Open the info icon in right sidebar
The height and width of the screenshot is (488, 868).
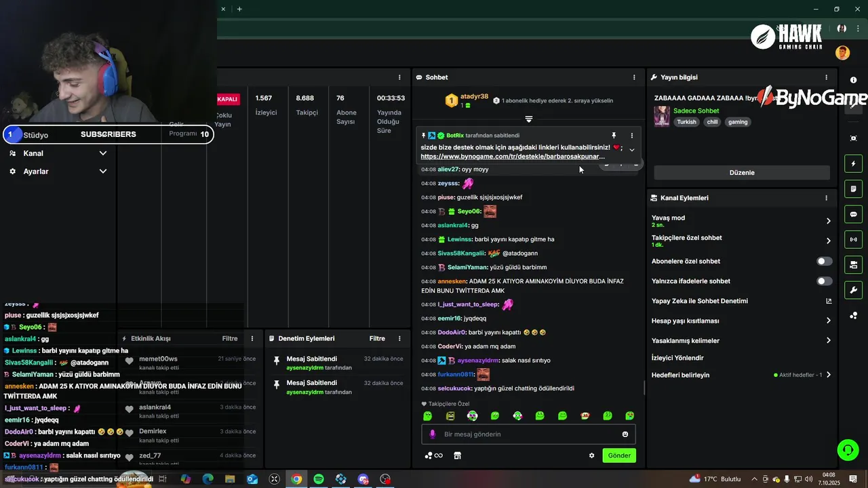pyautogui.click(x=853, y=80)
